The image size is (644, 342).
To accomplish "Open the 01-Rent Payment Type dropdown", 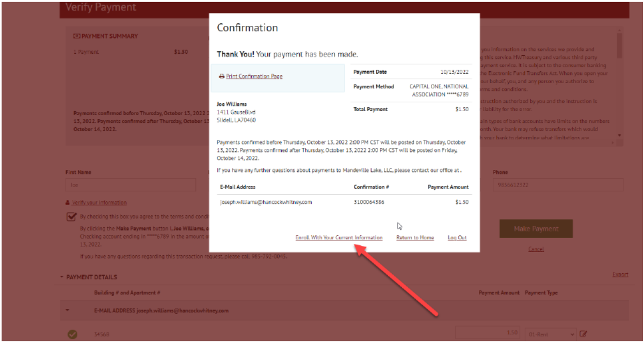I will [550, 334].
